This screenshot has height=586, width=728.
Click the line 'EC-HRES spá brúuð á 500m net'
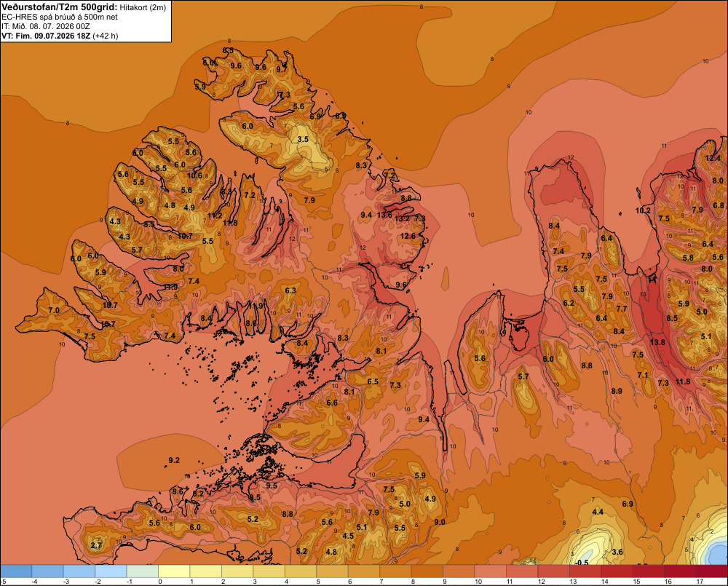coord(60,17)
